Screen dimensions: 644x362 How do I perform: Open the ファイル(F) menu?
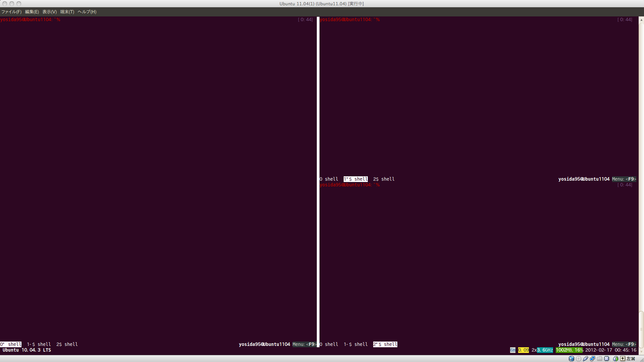[x=11, y=12]
